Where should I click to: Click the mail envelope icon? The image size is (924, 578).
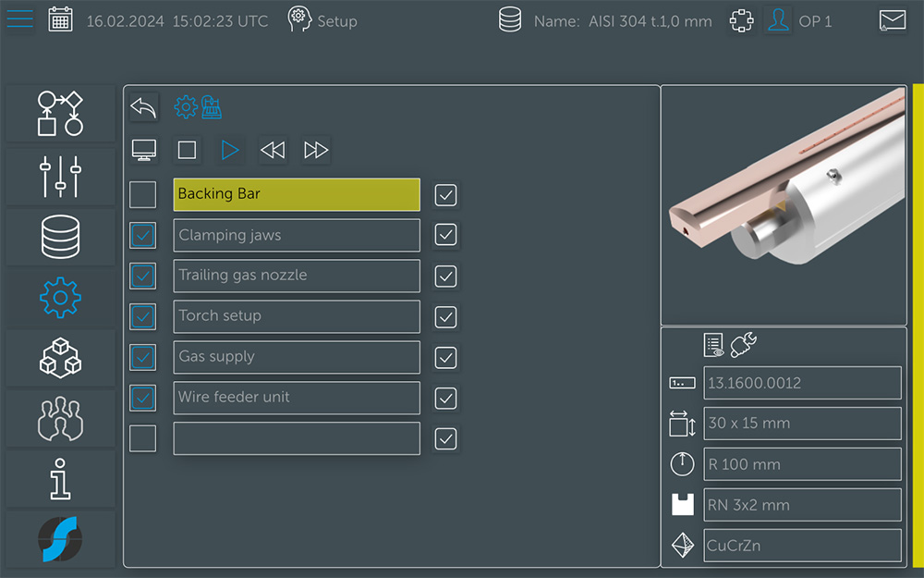click(x=892, y=20)
